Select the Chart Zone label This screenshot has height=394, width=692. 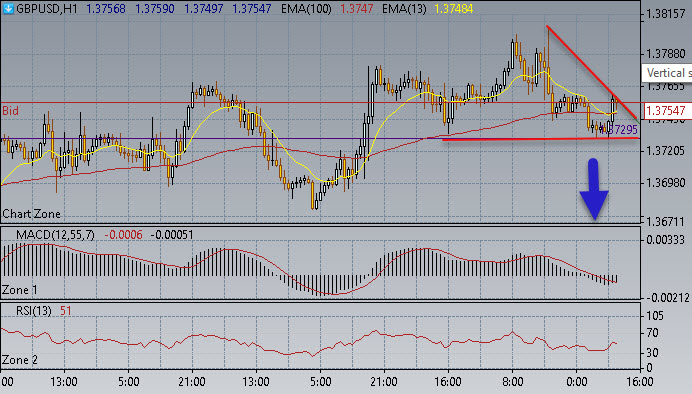click(31, 214)
